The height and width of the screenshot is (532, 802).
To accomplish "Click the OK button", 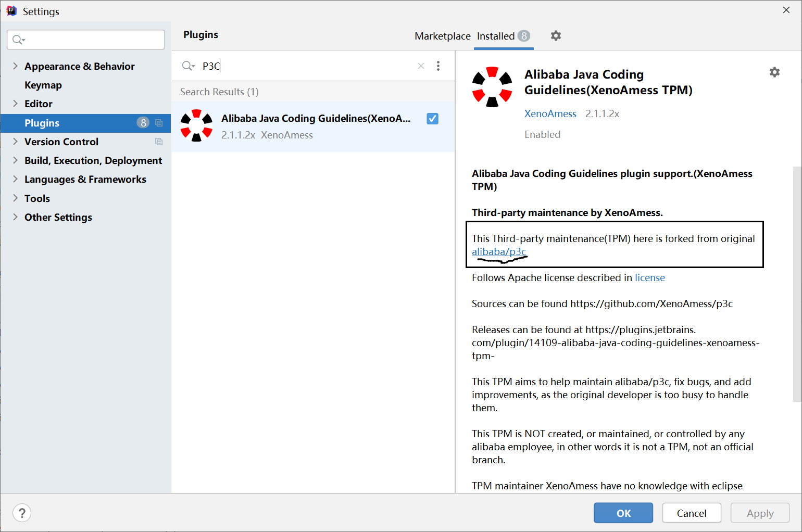I will 623,513.
